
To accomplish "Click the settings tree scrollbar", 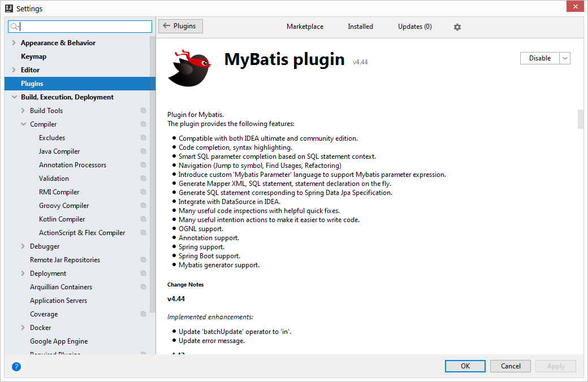I will [153, 174].
